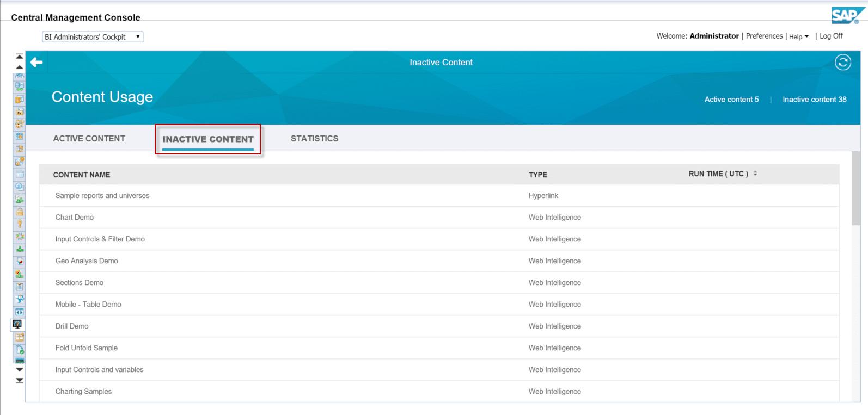This screenshot has width=868, height=415.
Task: Open Preferences
Action: pos(764,36)
